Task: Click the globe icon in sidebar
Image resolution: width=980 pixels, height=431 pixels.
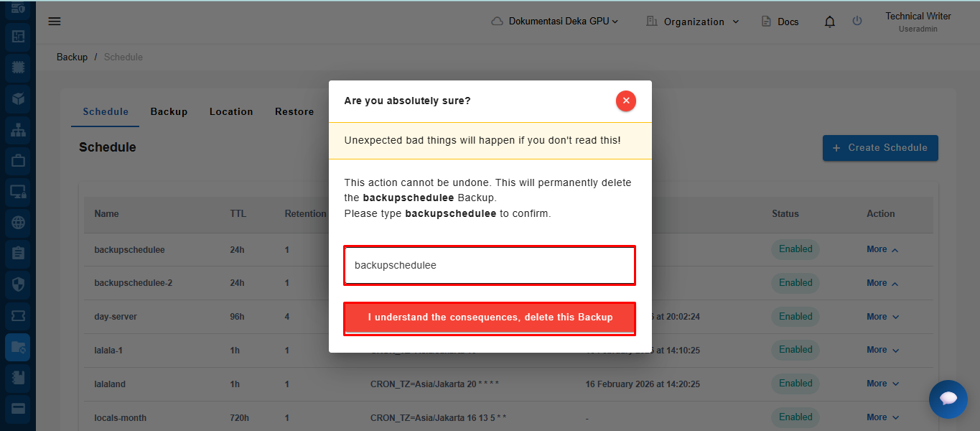Action: 18,223
